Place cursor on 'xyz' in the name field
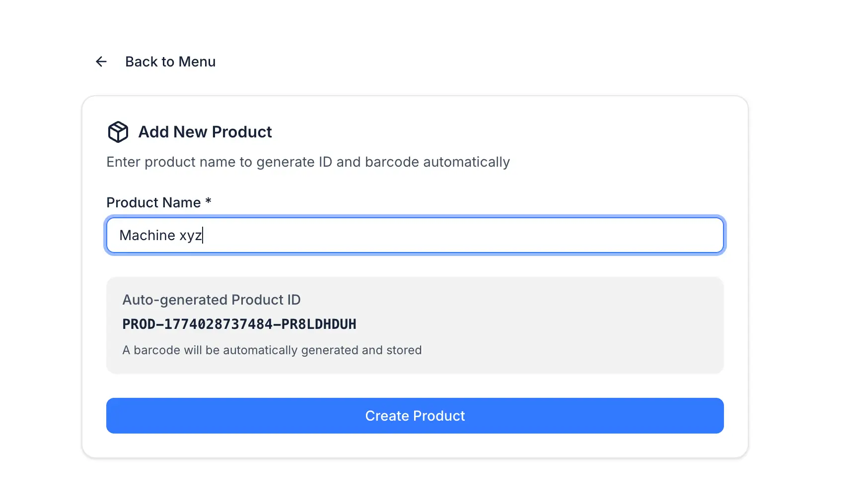The width and height of the screenshot is (863, 504). pos(190,236)
